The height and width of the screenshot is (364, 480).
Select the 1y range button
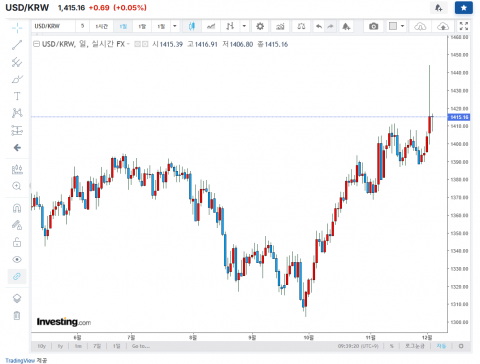pos(60,346)
